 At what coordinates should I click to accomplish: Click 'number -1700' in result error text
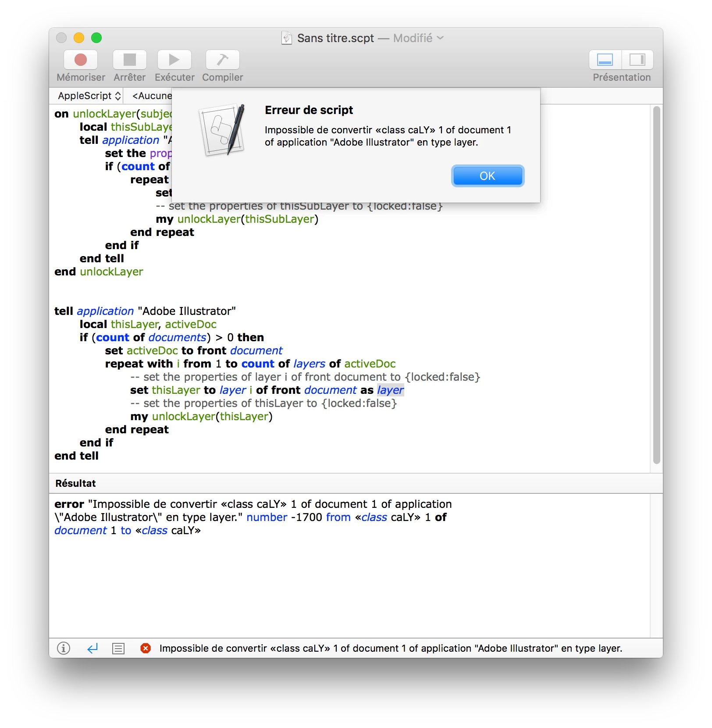pyautogui.click(x=284, y=517)
